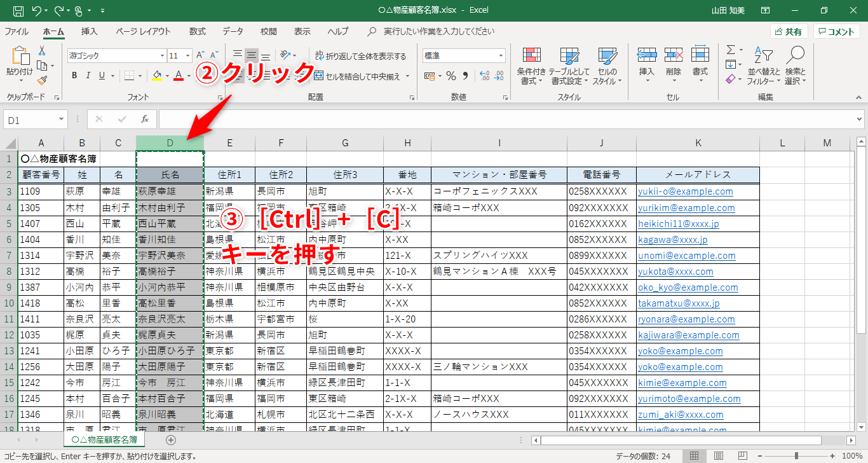Open the font name dropdown (游ゴシック)
This screenshot has height=463, width=868.
pyautogui.click(x=162, y=55)
